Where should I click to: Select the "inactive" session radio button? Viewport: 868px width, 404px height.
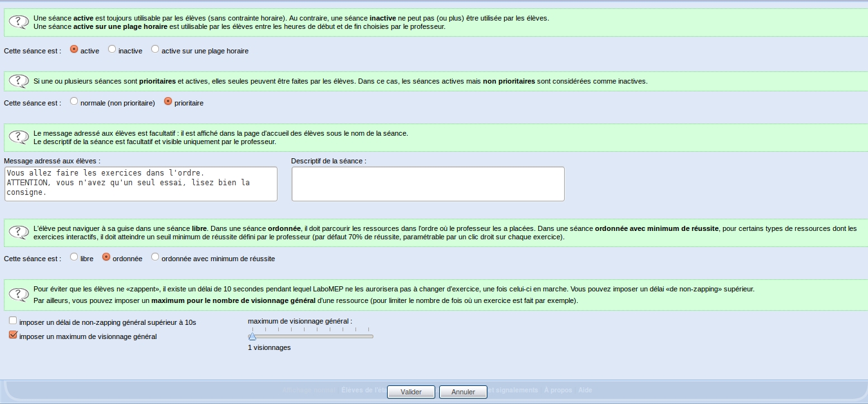click(112, 50)
